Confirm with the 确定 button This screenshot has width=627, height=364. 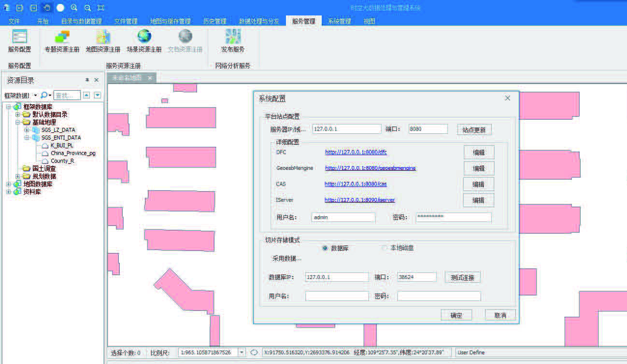456,315
